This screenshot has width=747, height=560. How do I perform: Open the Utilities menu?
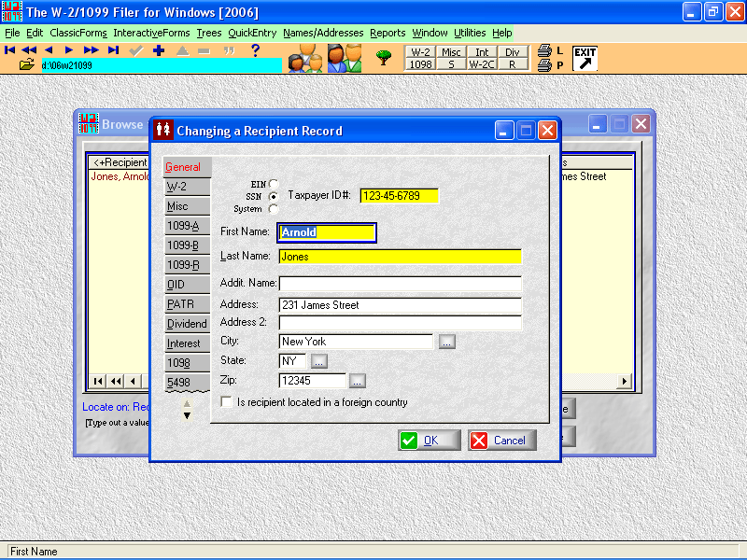(470, 33)
